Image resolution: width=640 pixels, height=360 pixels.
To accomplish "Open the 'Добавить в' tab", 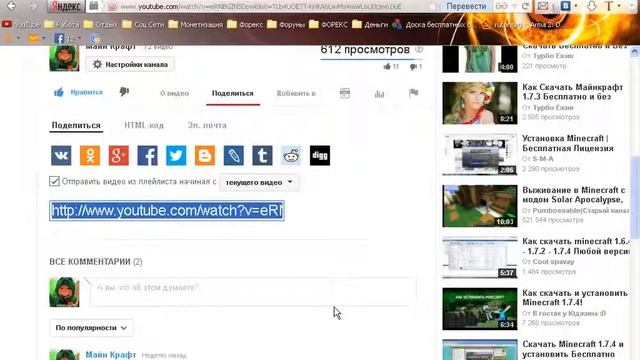I will 296,93.
